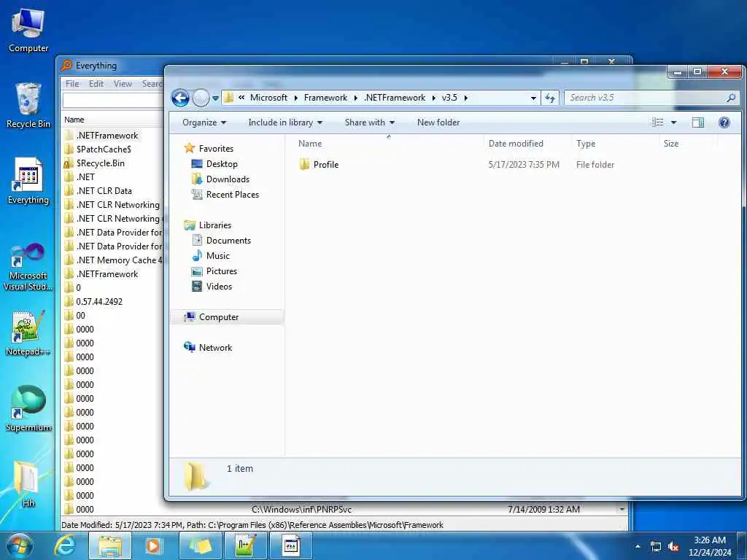747x560 pixels.
Task: Open the recent pages dropdown arrow
Action: tap(215, 98)
